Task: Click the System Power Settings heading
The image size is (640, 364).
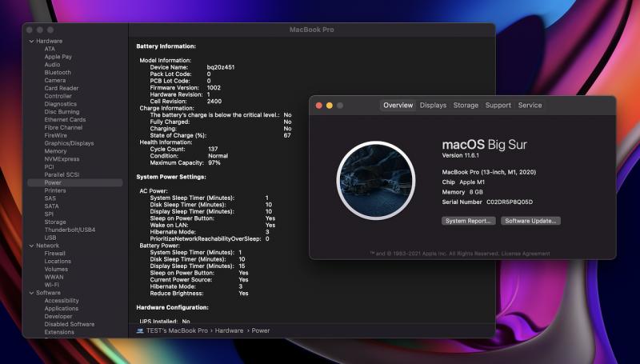Action: click(171, 177)
